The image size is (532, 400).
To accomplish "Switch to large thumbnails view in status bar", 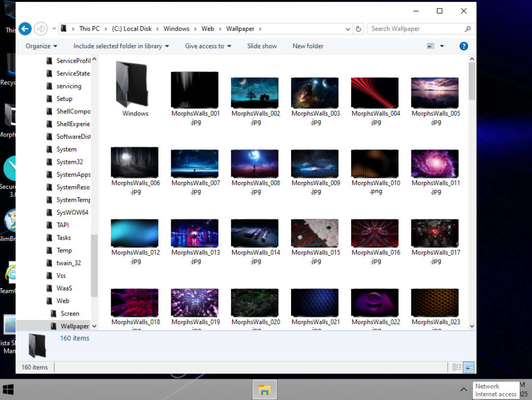I will [x=469, y=367].
